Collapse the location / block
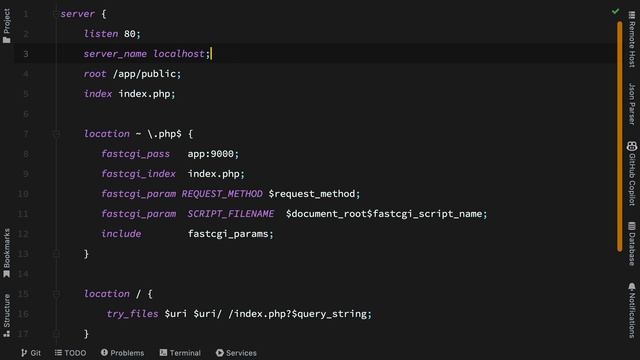 click(x=56, y=294)
